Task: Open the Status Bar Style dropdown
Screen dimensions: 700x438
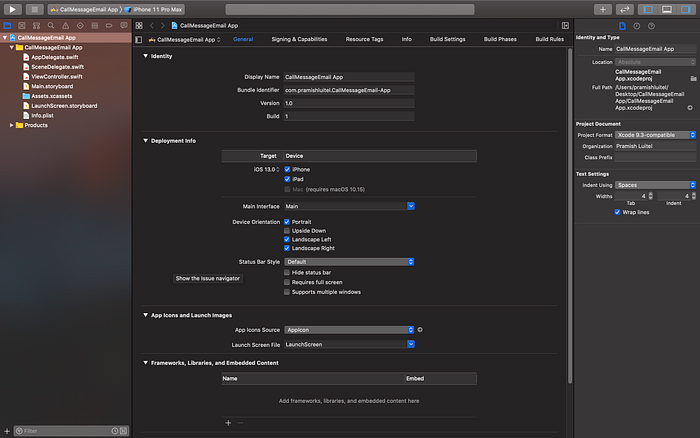Action: coord(349,262)
